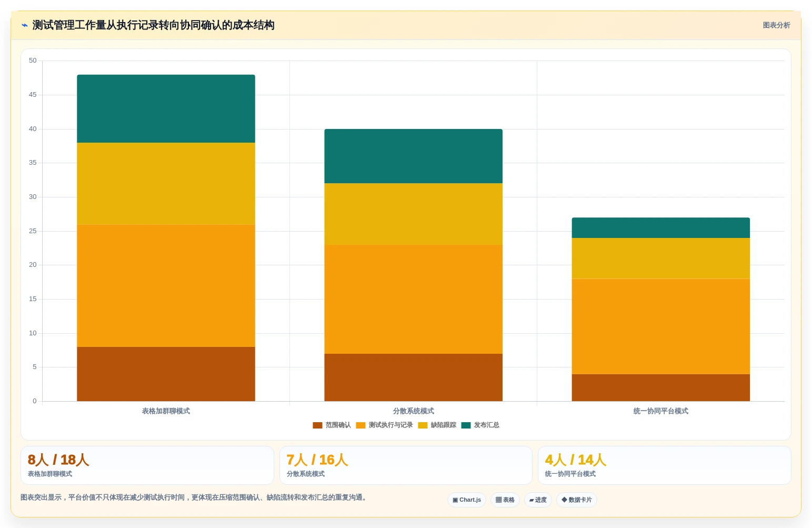Click the 分散系统模式 caption in second stat card

click(305, 474)
